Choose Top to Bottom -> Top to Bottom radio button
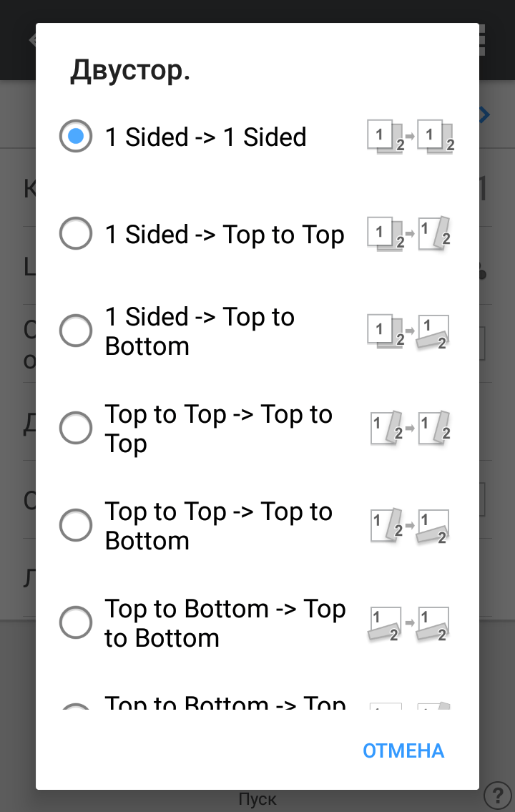 click(76, 623)
